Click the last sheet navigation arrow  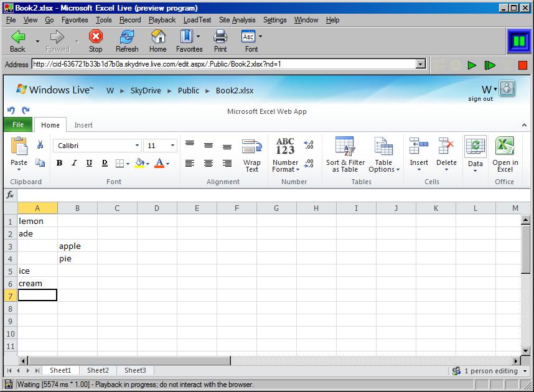(37, 371)
